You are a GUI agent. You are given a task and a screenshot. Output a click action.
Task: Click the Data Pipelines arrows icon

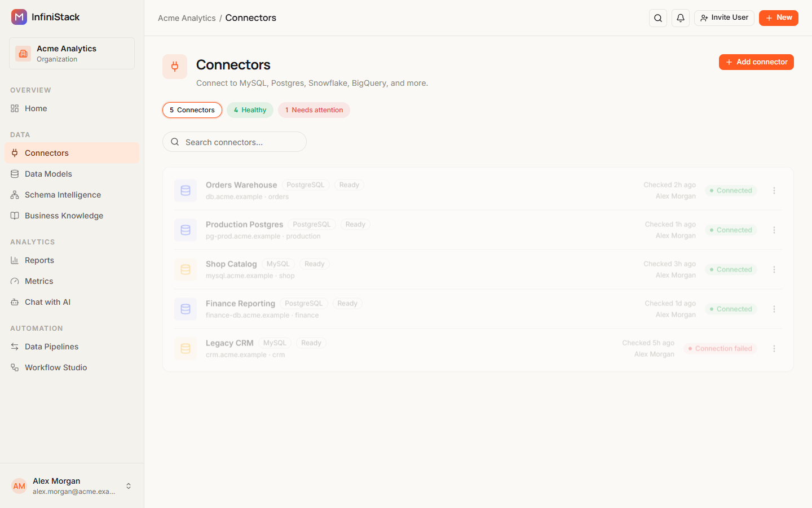pos(15,347)
